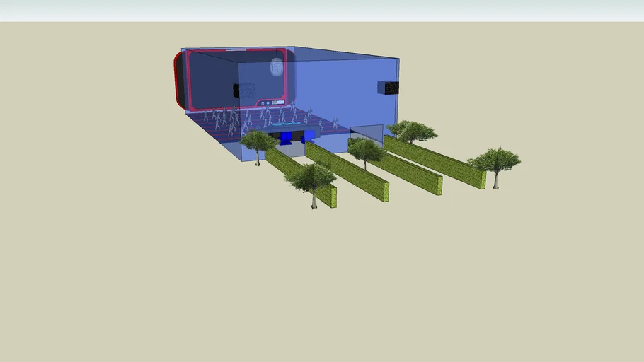Select the blue DJ booth at the entrance
This screenshot has width=644, height=362.
coord(288,136)
